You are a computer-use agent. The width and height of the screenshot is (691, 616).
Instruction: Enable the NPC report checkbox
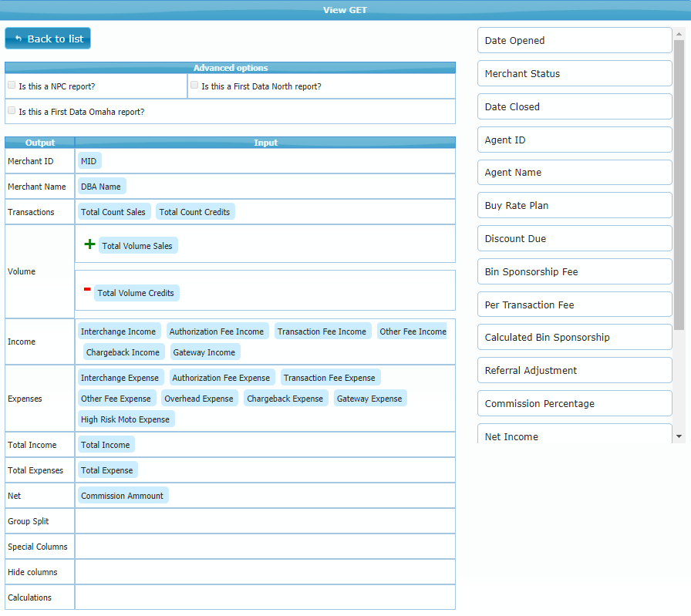[12, 86]
